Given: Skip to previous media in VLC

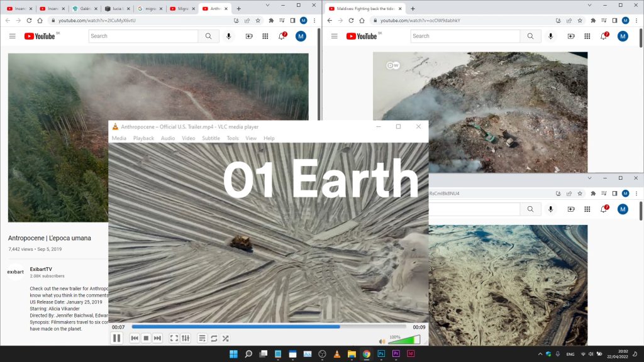Looking at the screenshot, I should pos(135,338).
